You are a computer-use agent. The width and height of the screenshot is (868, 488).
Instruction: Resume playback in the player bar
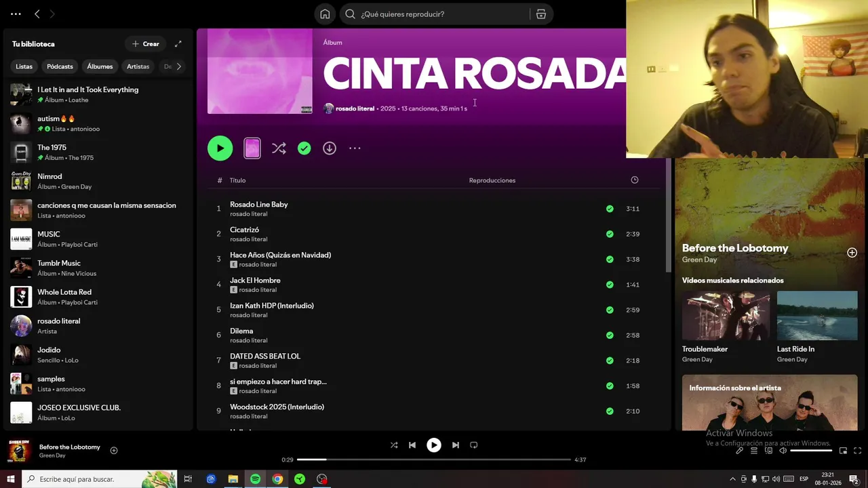[434, 445]
